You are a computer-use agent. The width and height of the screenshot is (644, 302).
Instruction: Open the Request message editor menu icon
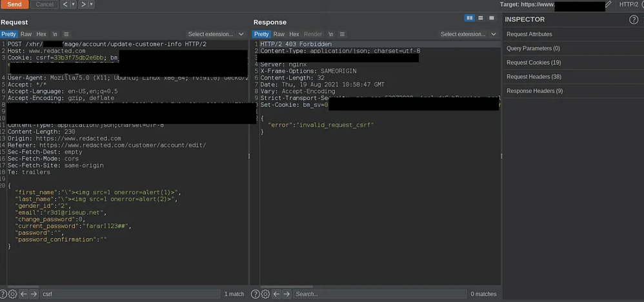66,34
